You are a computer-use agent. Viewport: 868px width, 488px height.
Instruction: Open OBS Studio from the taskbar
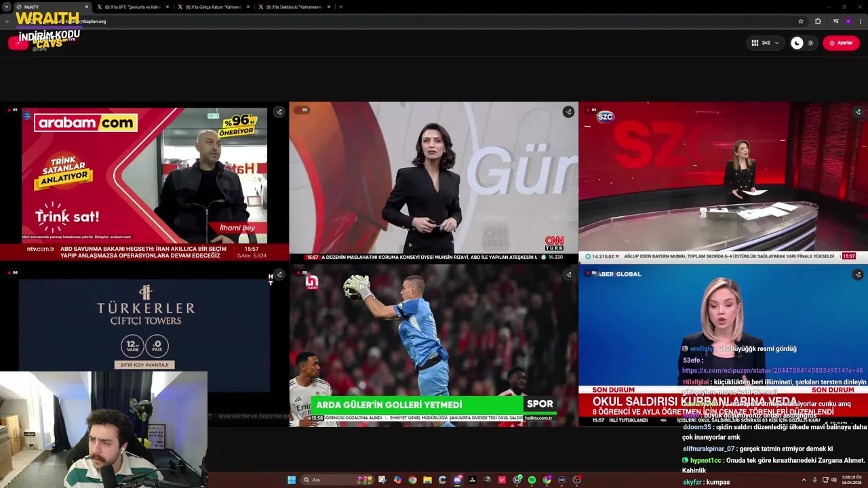click(576, 480)
